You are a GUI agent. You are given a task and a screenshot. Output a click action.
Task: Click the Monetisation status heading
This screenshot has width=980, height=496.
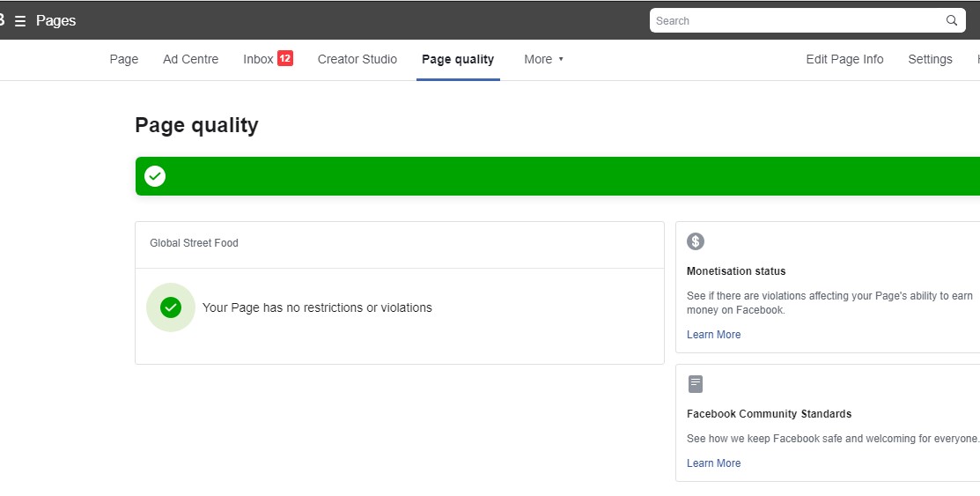coord(735,271)
